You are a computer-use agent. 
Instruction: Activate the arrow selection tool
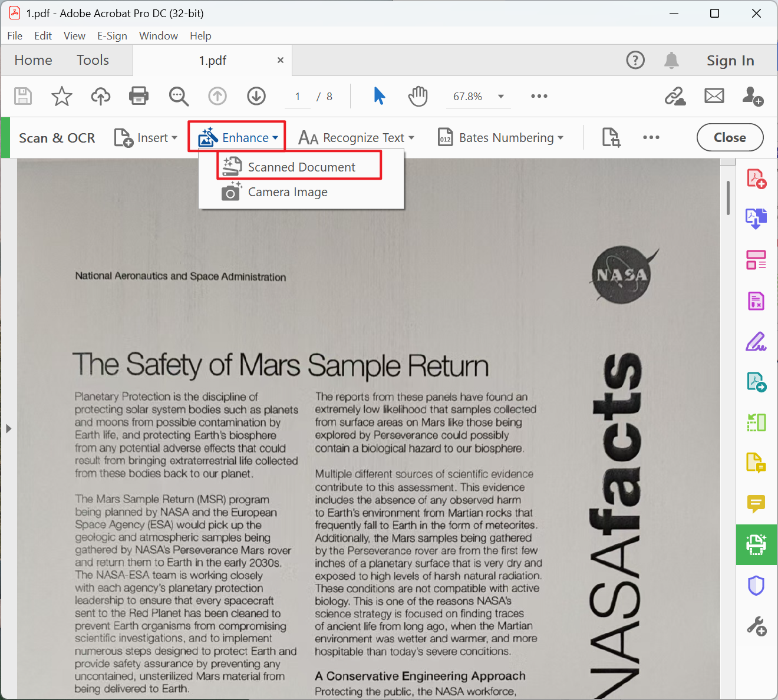tap(380, 96)
